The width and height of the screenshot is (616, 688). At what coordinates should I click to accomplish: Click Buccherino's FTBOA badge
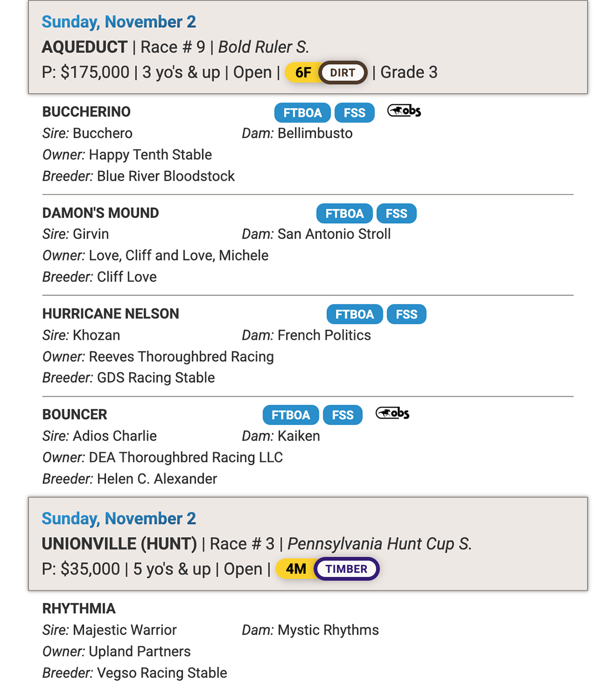coord(302,113)
